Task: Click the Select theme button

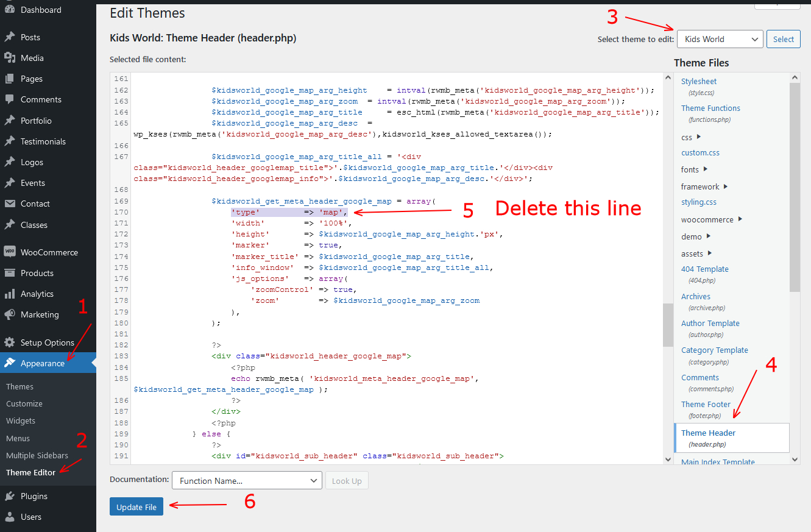Action: tap(783, 39)
